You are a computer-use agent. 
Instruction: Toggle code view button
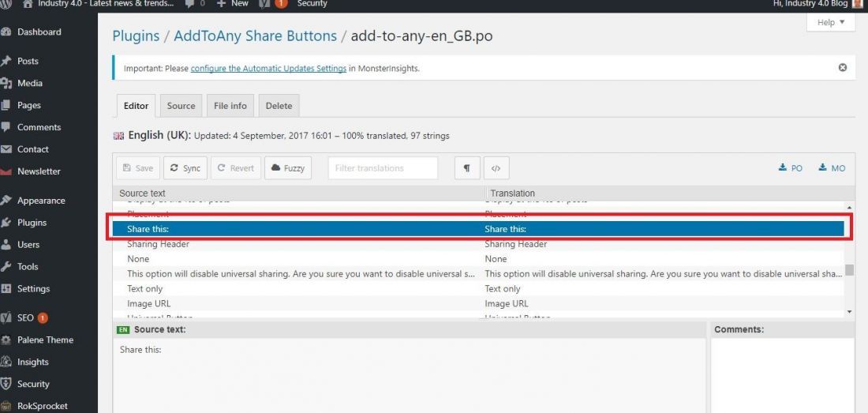coord(496,168)
